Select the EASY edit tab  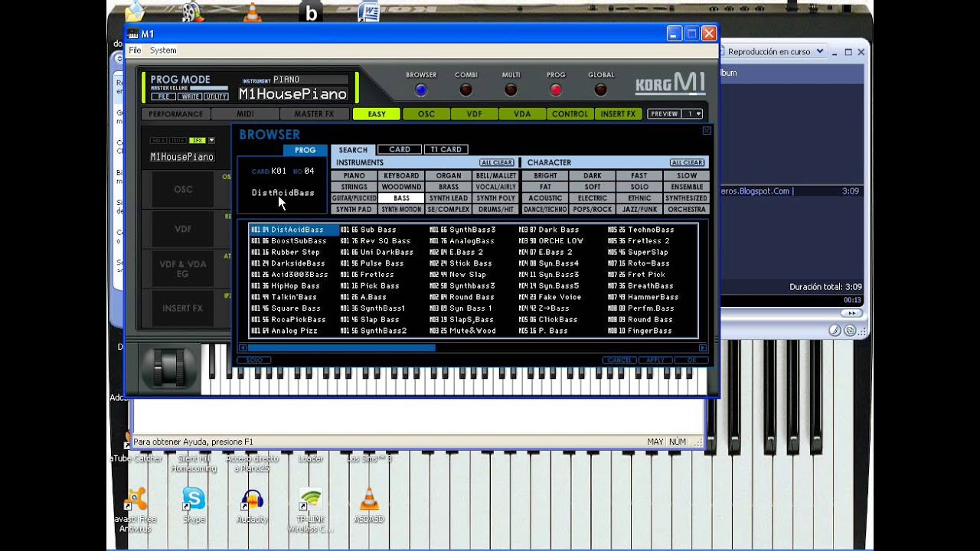[x=377, y=114]
